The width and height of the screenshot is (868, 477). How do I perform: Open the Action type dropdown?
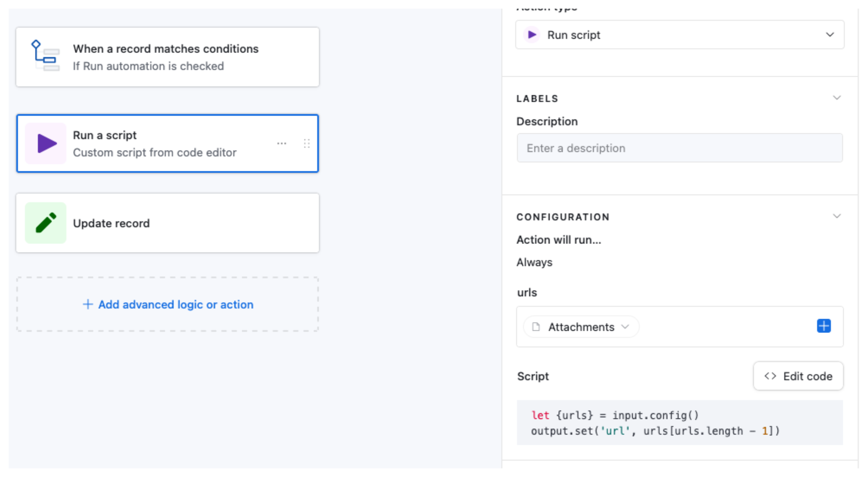[x=830, y=35]
